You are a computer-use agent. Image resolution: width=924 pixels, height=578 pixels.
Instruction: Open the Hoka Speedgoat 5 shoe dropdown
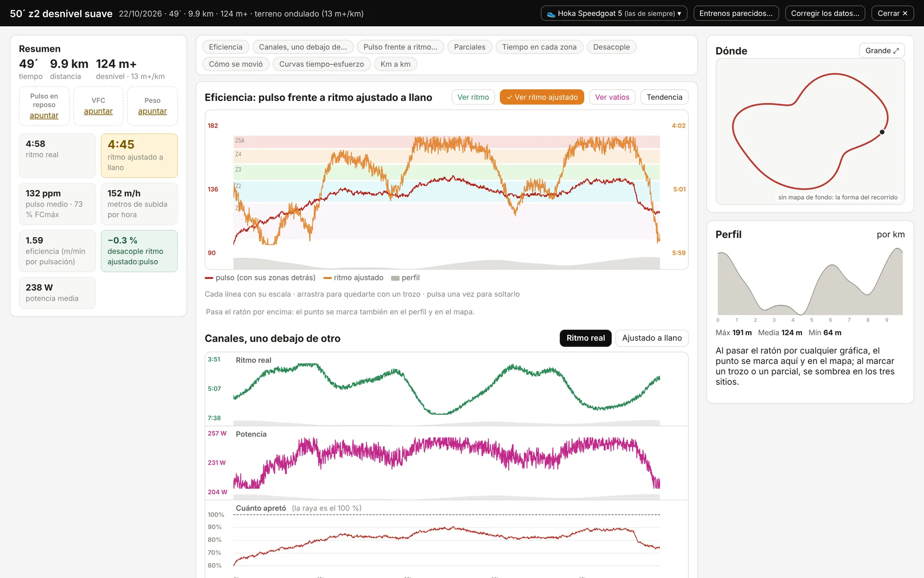click(614, 13)
